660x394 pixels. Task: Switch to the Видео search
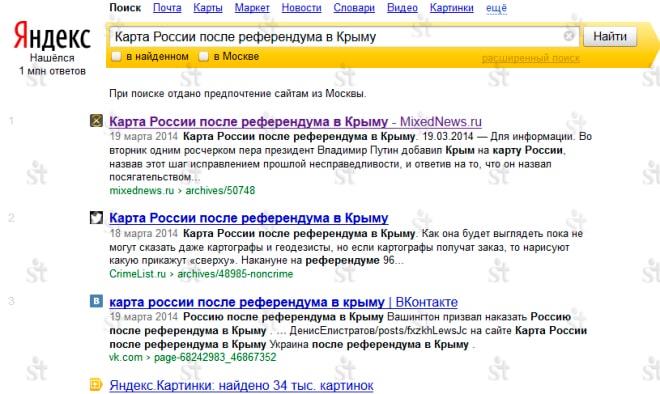[402, 8]
